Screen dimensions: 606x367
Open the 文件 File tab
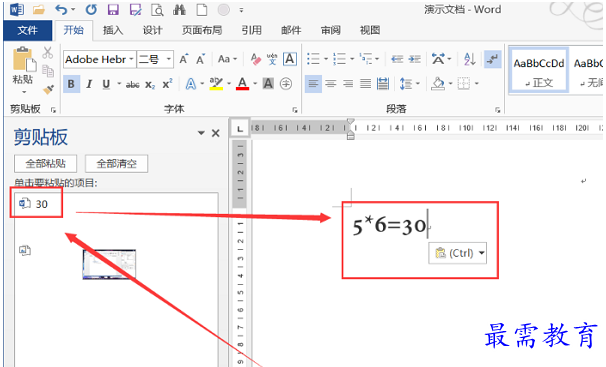click(27, 30)
